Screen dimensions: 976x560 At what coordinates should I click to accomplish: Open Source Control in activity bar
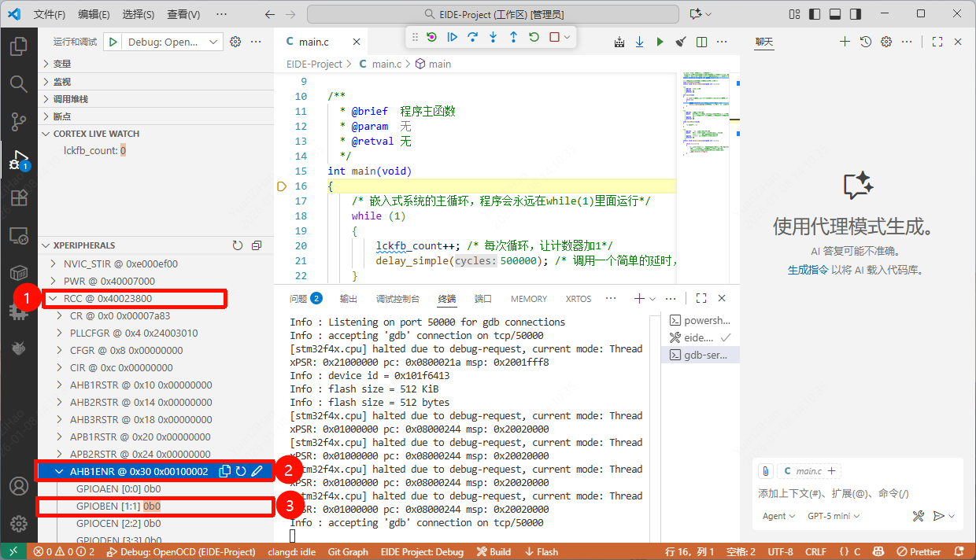pos(18,121)
